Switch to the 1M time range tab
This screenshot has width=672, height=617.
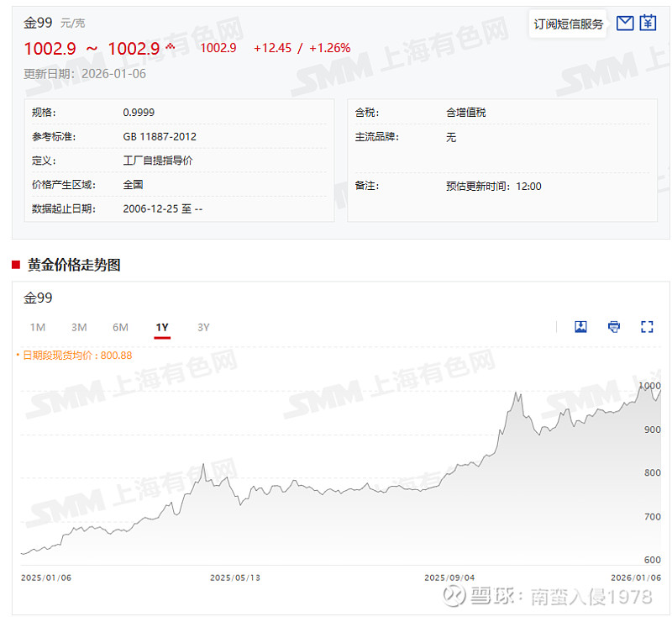[38, 327]
